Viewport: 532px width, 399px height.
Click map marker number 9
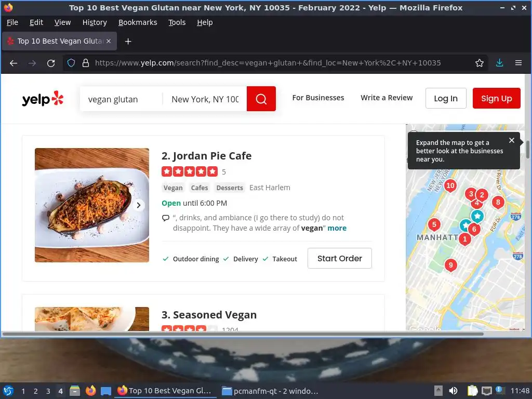[x=450, y=265]
